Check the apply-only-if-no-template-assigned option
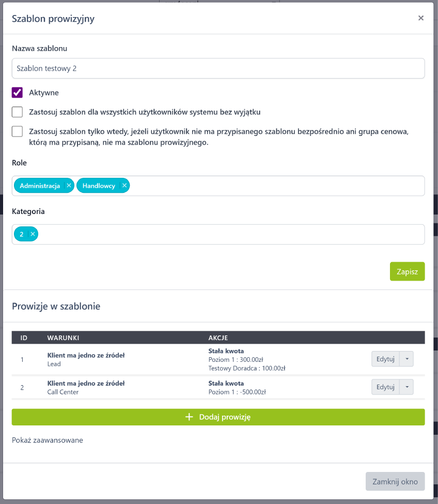Screen dimensions: 438x504 pyautogui.click(x=18, y=131)
